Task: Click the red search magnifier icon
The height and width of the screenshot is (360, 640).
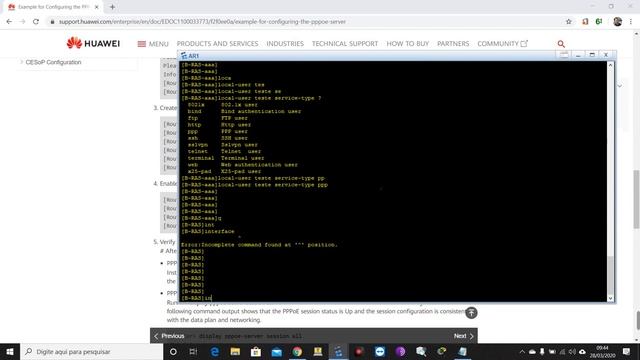Action: (x=561, y=44)
